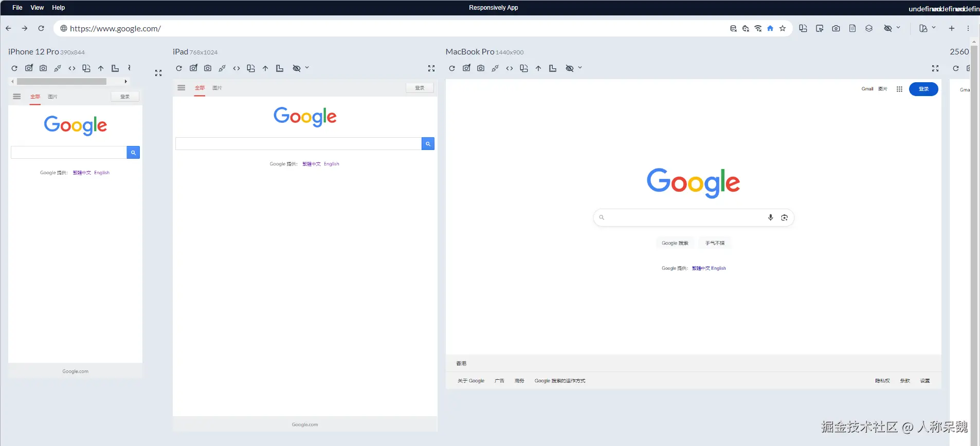Toggle iPad design mode eye icon
This screenshot has height=446, width=980.
297,68
